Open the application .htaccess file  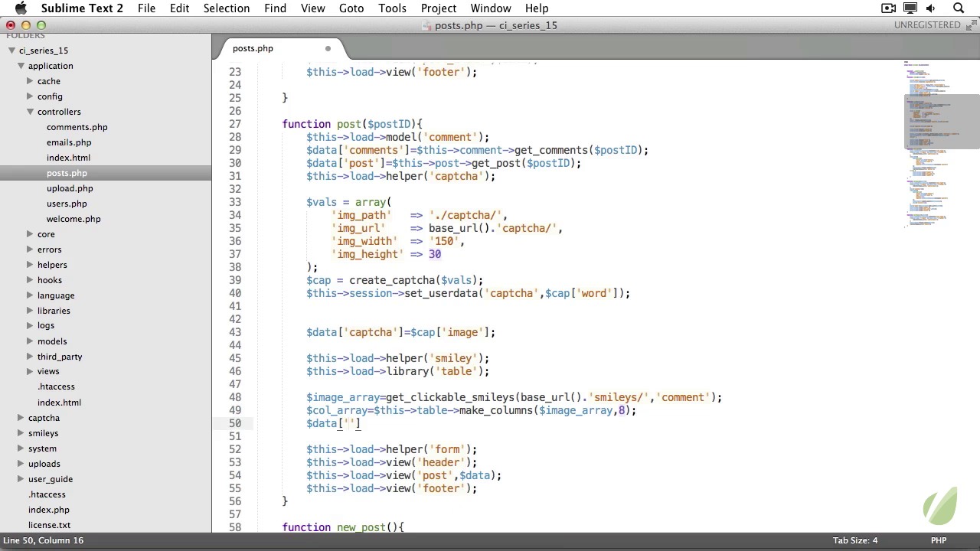tap(56, 387)
